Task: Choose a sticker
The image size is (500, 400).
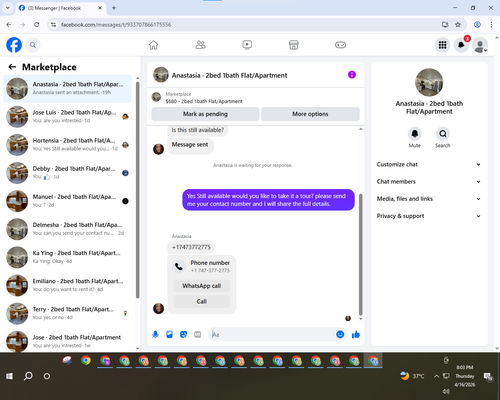Action: pyautogui.click(x=183, y=334)
